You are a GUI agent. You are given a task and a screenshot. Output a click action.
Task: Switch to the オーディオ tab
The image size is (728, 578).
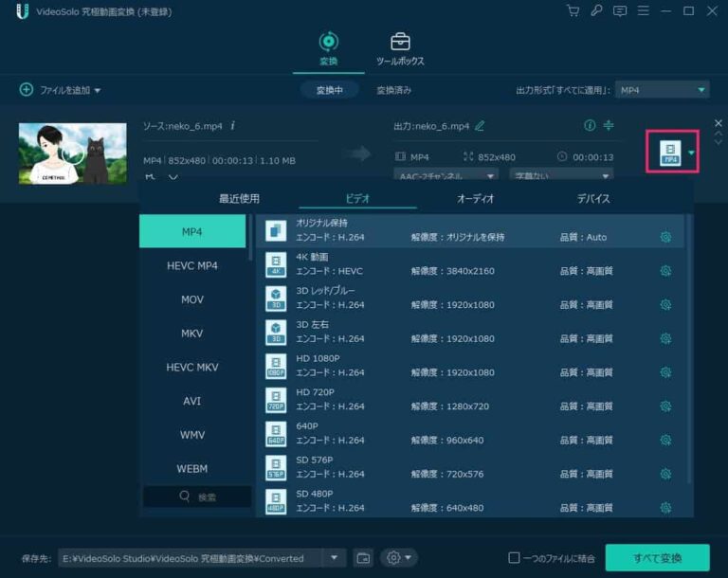[475, 199]
